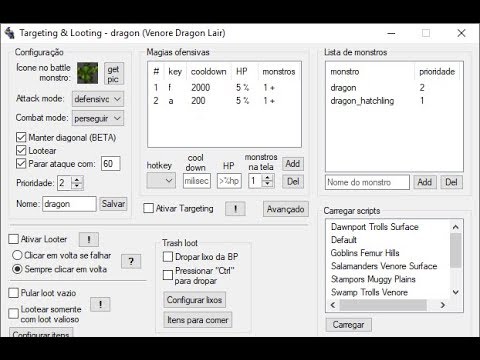Click the script list vertical scrollbar thumb
Viewport: 480px width, 360px height.
pyautogui.click(x=456, y=250)
